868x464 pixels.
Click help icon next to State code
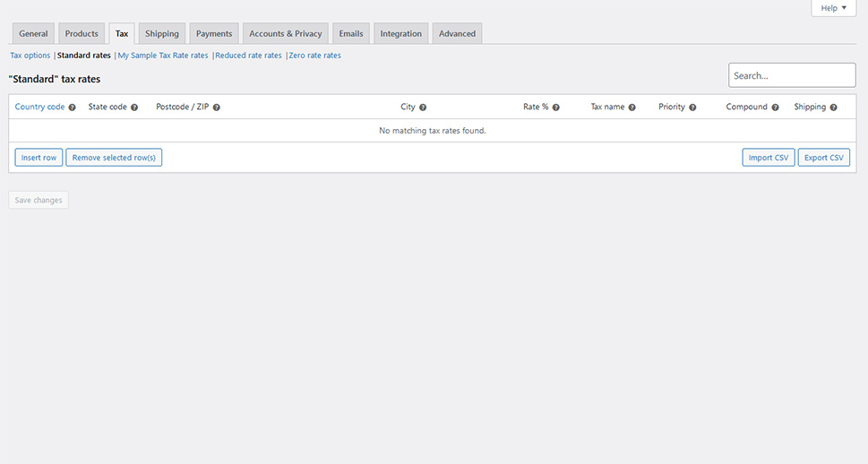134,107
